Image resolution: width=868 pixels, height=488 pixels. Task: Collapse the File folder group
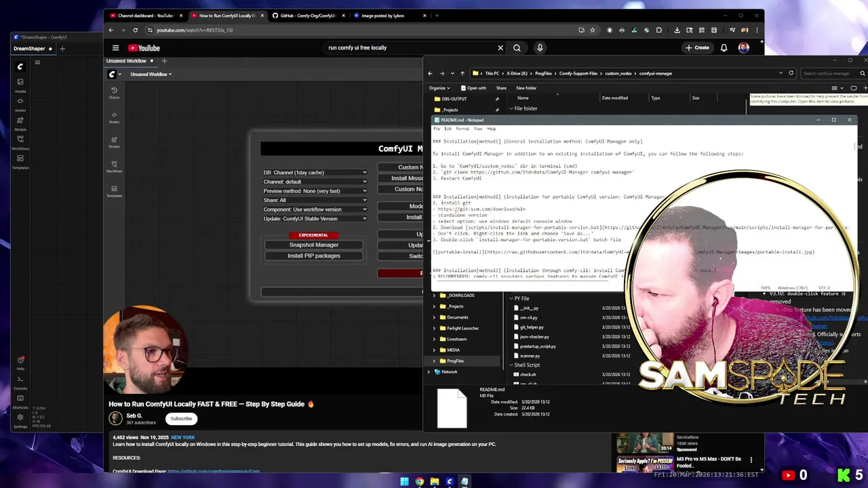pos(511,108)
